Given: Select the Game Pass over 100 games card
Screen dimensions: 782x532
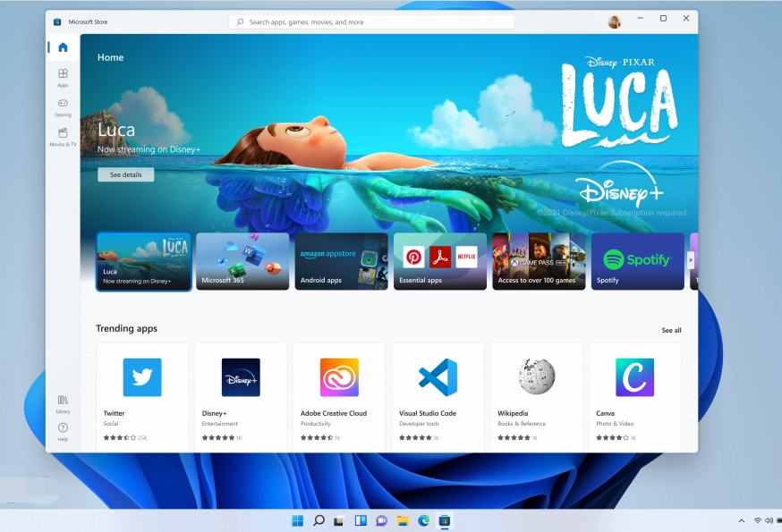Looking at the screenshot, I should [x=539, y=261].
